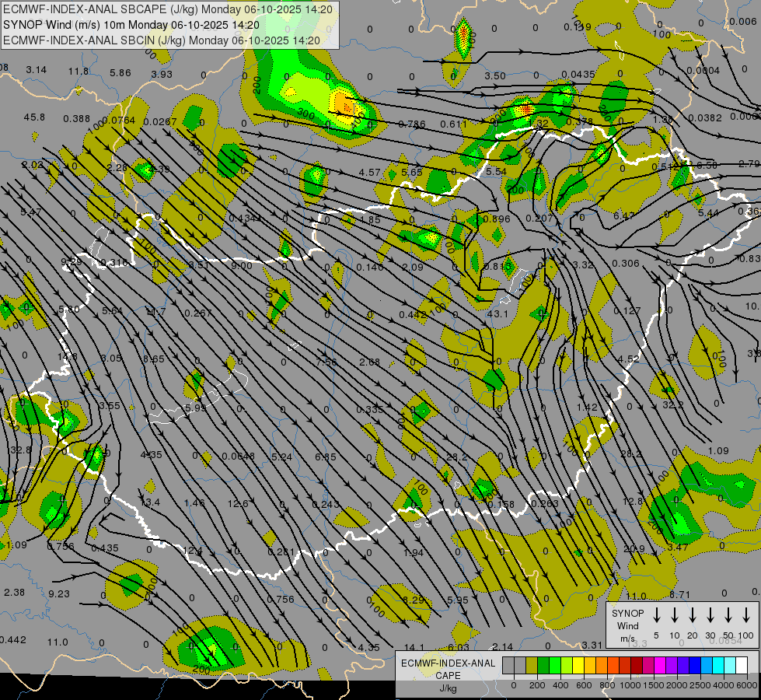Click the 6.85 value on map
Viewport: 761px width, 700px height.
[x=325, y=457]
